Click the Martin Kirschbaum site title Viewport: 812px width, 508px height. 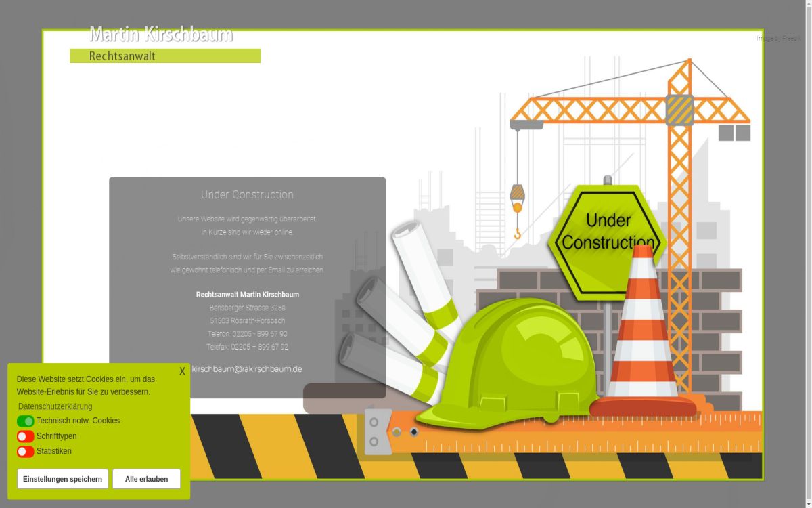pyautogui.click(x=161, y=35)
